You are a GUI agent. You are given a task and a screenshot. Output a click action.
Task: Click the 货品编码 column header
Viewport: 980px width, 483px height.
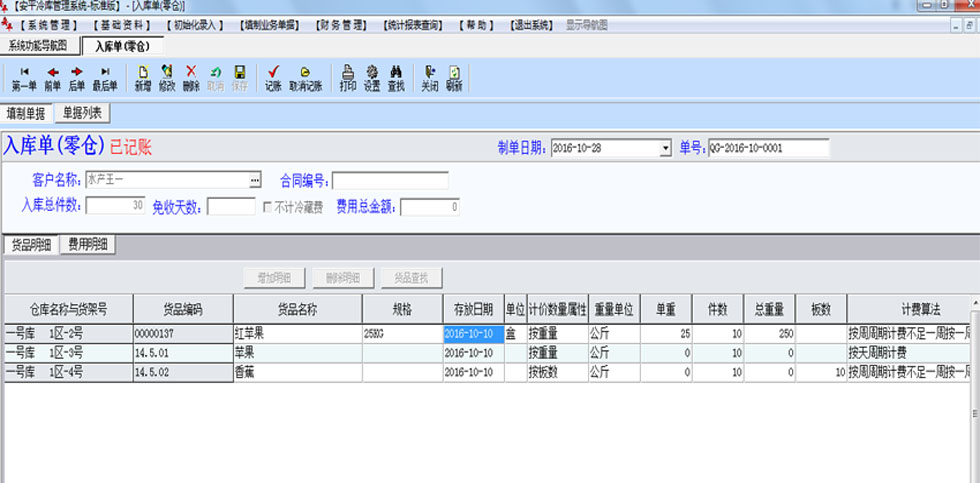[x=183, y=309]
